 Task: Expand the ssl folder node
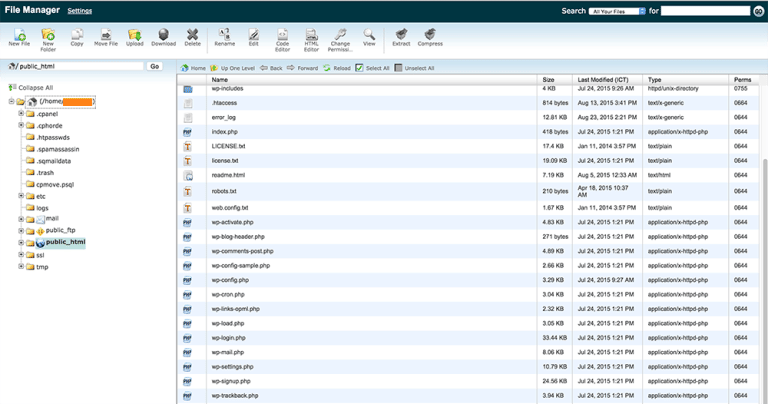click(x=21, y=255)
